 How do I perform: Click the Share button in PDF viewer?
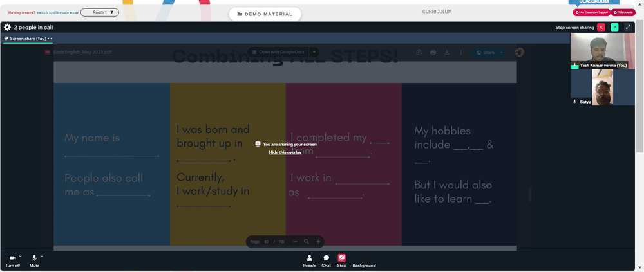pos(485,53)
